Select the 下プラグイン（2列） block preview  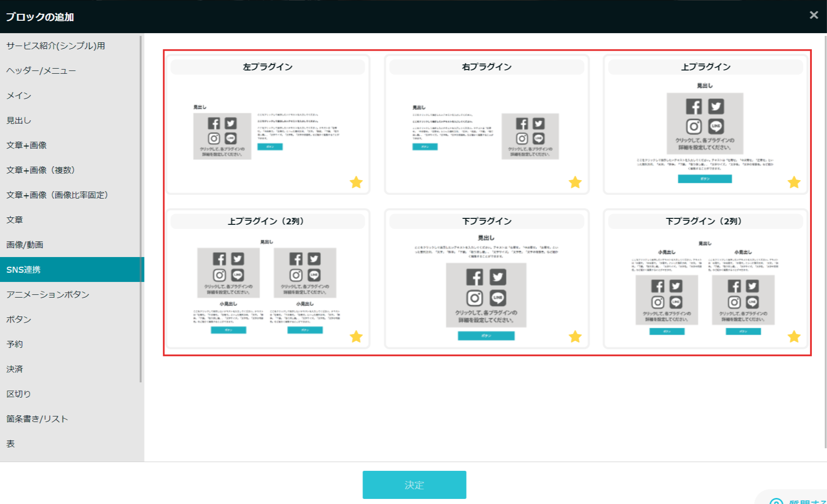point(705,279)
